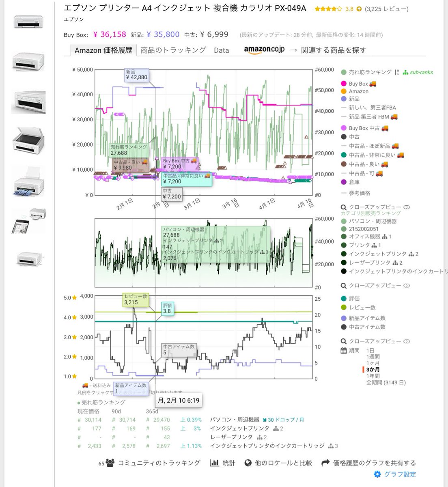Click the sort icon next to 売れ筋ランキング
The image size is (448, 487).
click(x=396, y=72)
